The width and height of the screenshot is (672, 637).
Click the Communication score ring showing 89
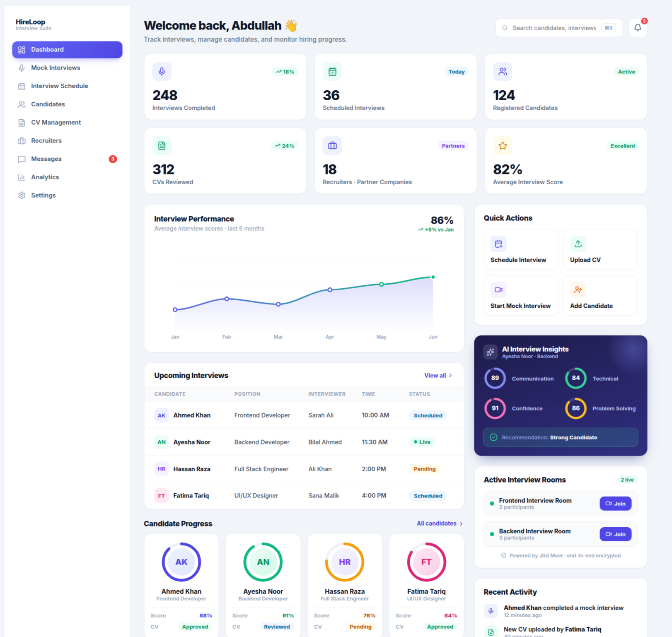click(x=495, y=378)
